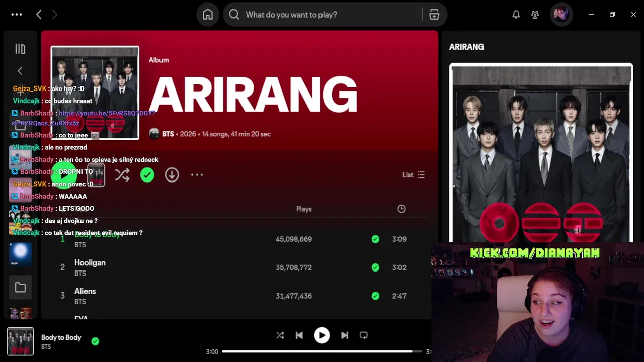This screenshot has width=644, height=362.
Task: Toggle repeat in player controls
Action: click(364, 335)
